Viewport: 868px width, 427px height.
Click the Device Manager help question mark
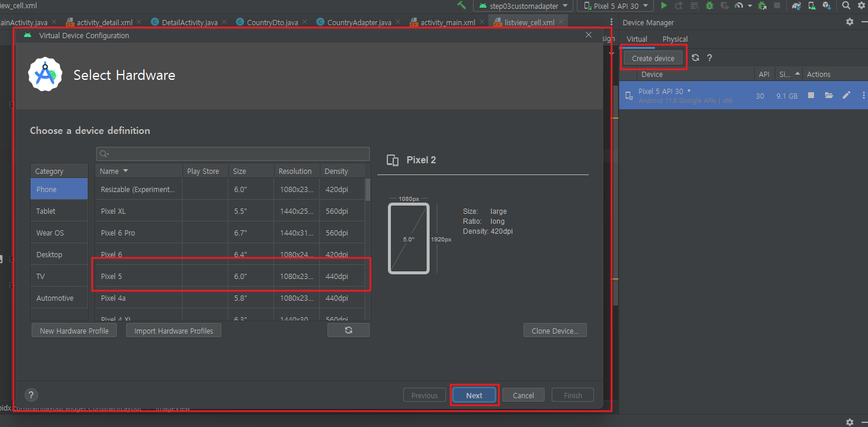tap(710, 58)
